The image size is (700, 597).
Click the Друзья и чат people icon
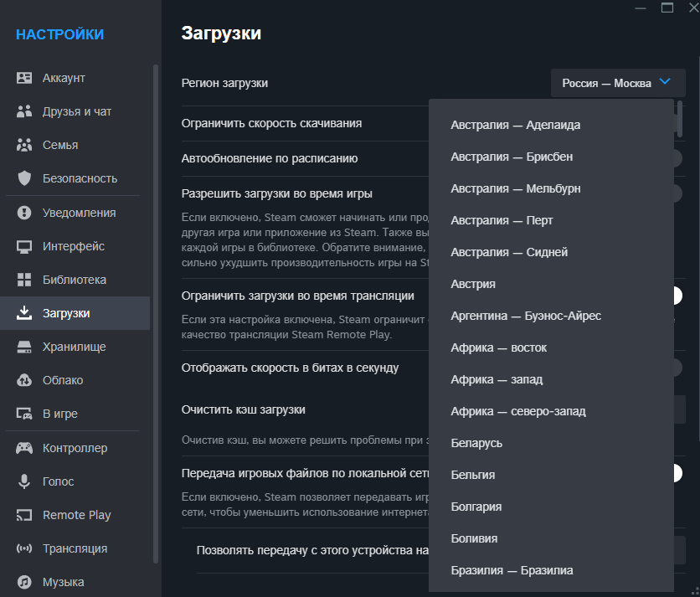click(x=24, y=111)
